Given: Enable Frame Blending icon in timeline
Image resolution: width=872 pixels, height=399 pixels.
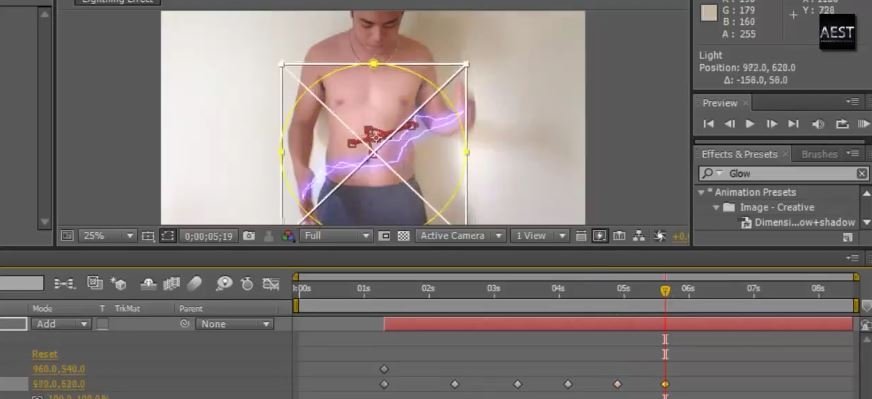Looking at the screenshot, I should [x=171, y=284].
